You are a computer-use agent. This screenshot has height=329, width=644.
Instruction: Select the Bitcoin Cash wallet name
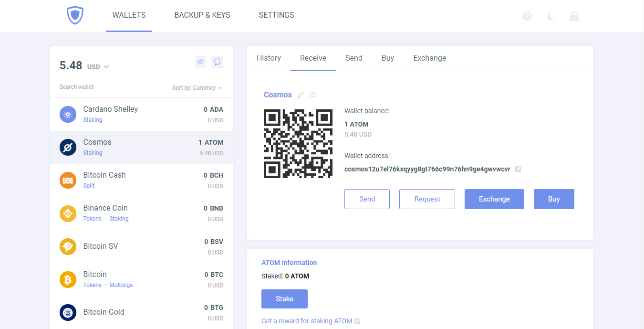(104, 175)
